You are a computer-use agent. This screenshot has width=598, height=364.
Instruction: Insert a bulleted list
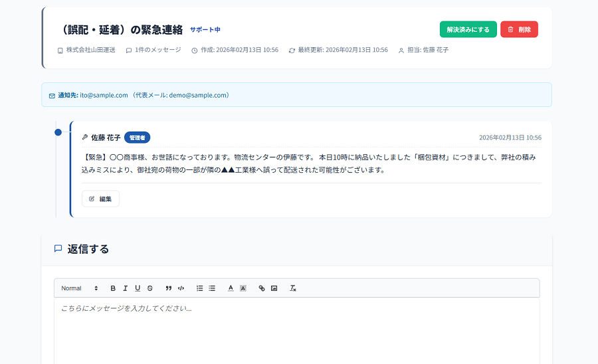click(x=212, y=288)
